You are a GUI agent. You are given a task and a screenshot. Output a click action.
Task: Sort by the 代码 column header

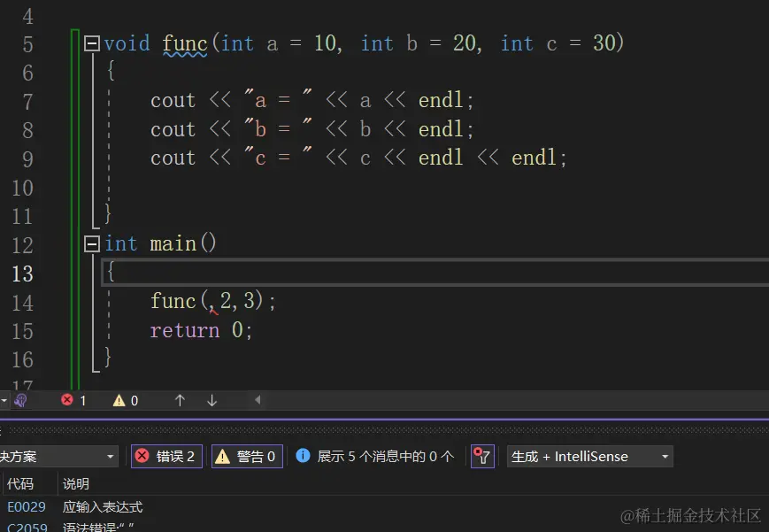[x=20, y=484]
